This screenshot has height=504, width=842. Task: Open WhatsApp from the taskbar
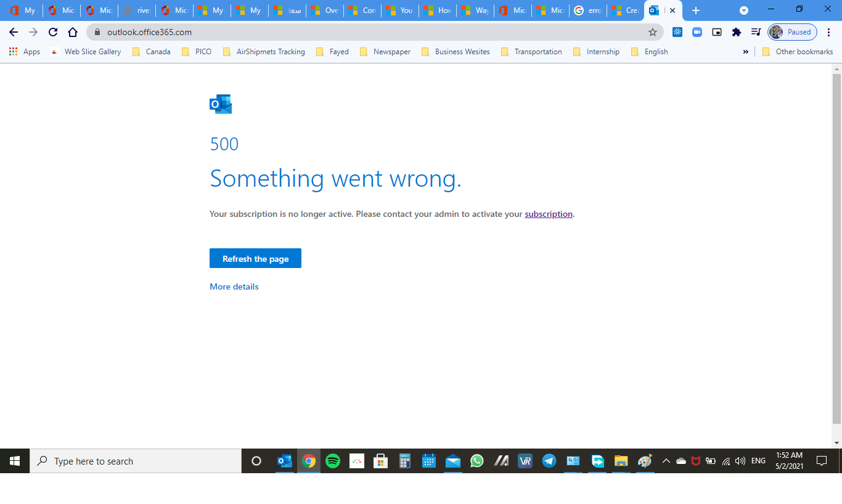coord(477,461)
